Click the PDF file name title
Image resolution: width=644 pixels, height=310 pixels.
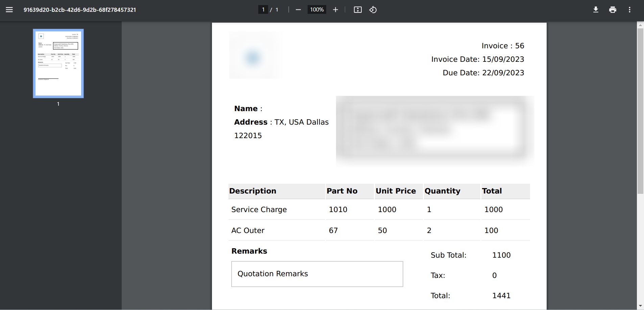pos(80,10)
